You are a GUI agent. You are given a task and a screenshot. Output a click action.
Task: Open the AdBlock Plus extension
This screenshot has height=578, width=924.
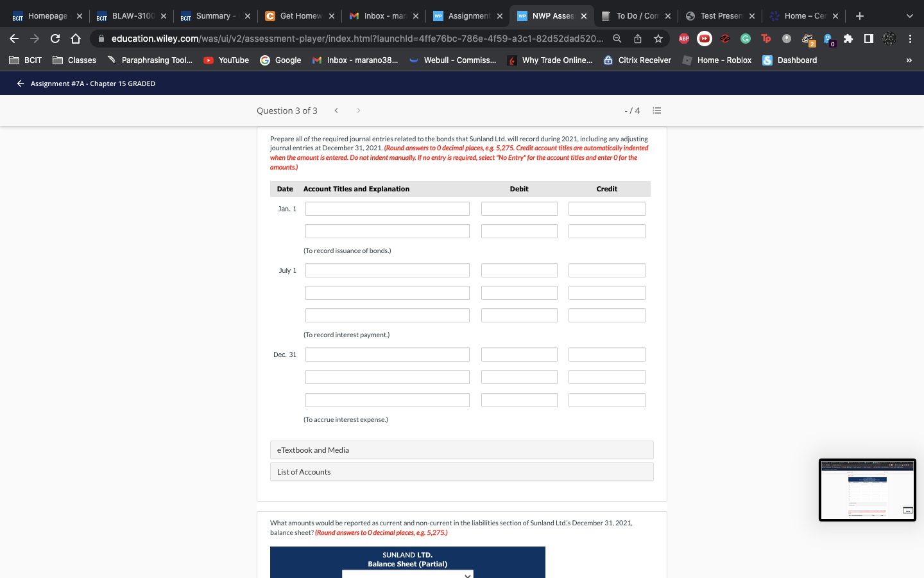tap(684, 39)
